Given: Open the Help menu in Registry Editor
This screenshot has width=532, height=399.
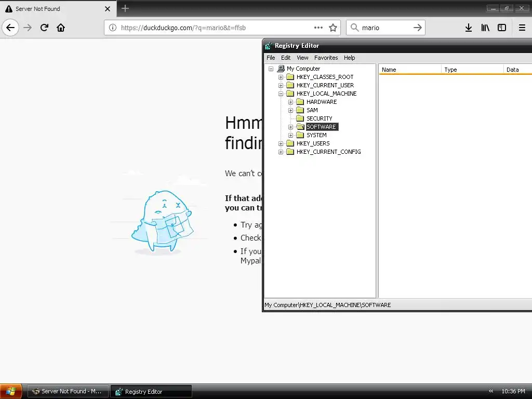Looking at the screenshot, I should (x=350, y=58).
